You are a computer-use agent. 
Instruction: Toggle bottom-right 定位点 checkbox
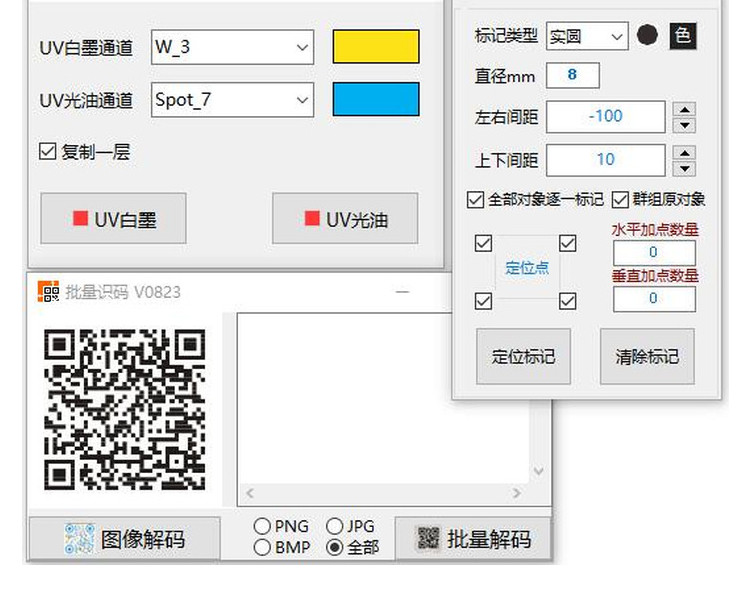pos(567,301)
